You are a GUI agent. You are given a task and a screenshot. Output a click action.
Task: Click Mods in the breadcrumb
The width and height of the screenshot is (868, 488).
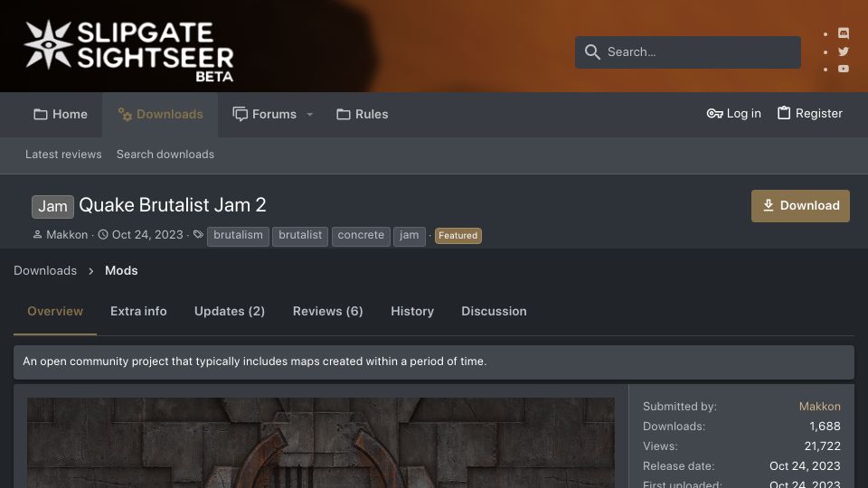(121, 270)
